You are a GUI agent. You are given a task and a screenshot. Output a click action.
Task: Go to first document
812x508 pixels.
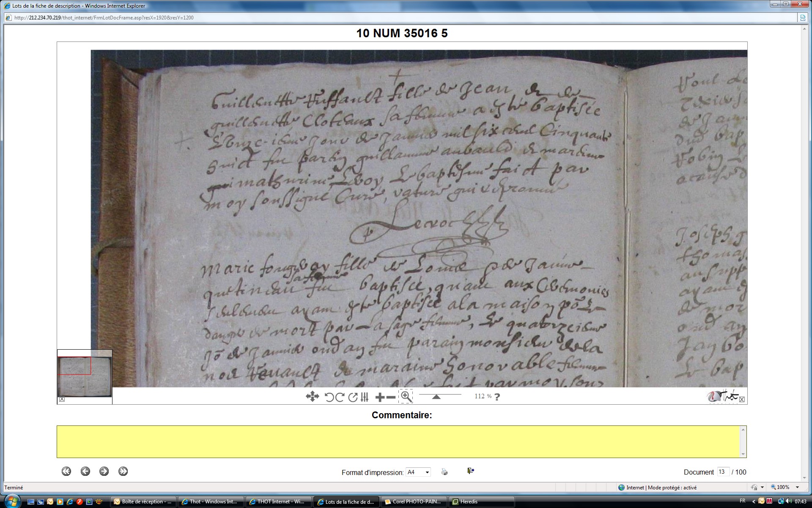[x=66, y=471]
